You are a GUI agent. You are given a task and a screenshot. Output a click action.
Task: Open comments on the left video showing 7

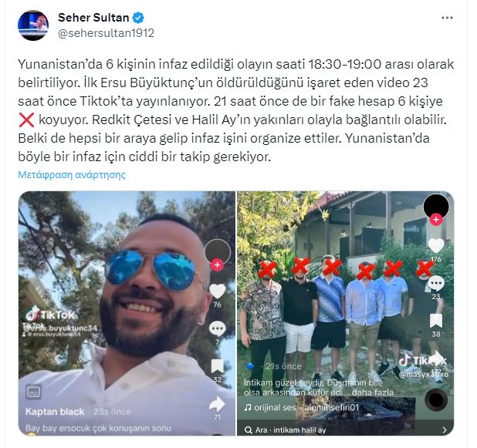[x=217, y=328]
